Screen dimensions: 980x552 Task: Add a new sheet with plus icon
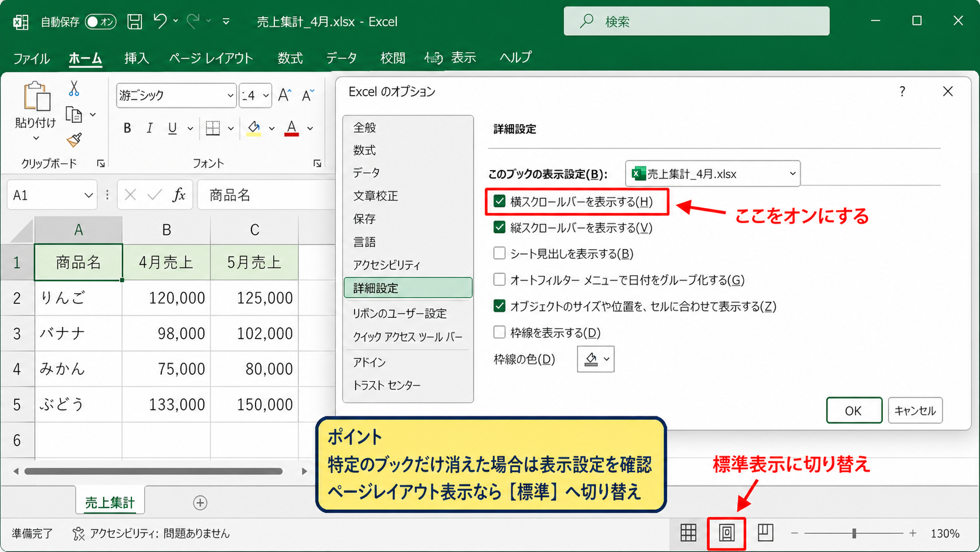200,503
